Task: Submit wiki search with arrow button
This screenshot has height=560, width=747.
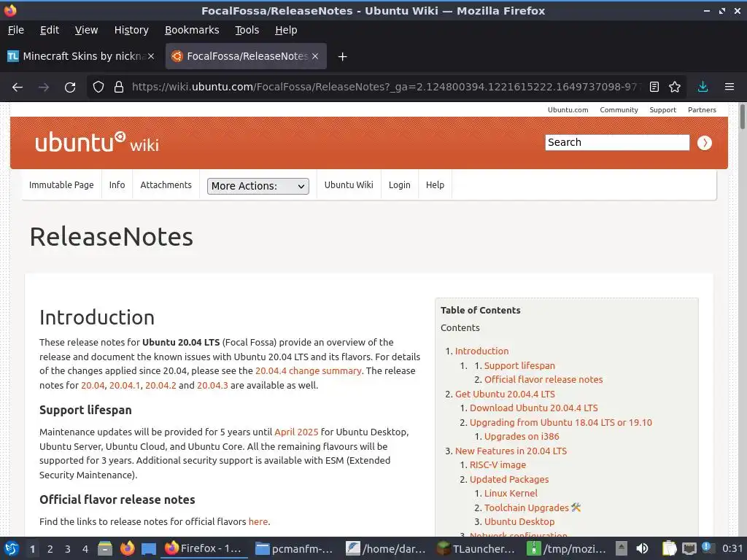Action: pyautogui.click(x=705, y=143)
